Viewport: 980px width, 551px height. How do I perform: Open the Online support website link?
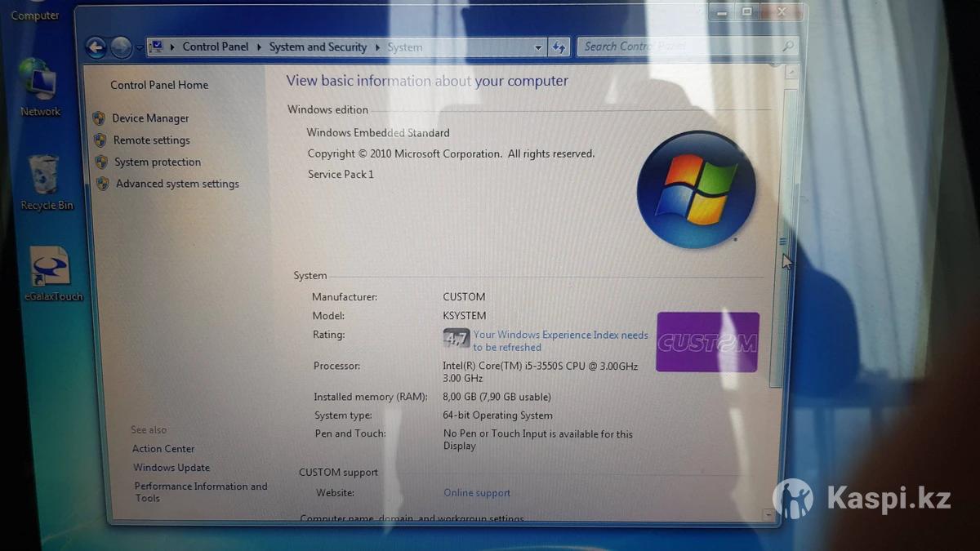(477, 493)
